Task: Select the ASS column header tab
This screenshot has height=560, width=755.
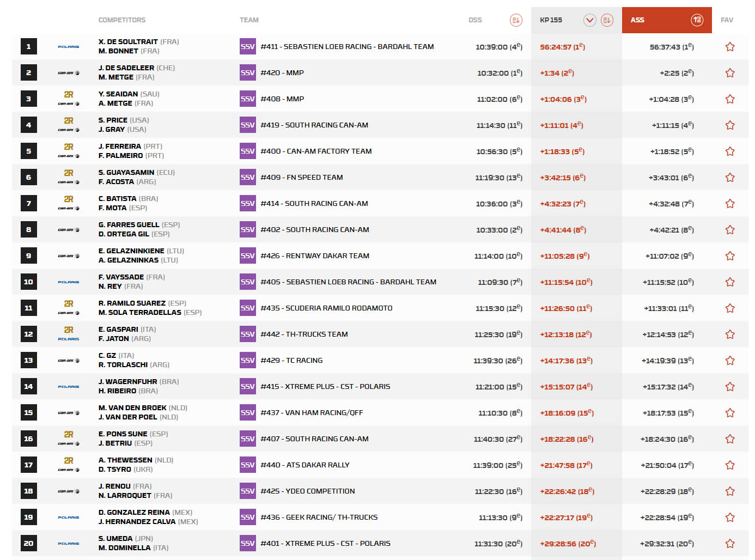Action: tap(637, 20)
